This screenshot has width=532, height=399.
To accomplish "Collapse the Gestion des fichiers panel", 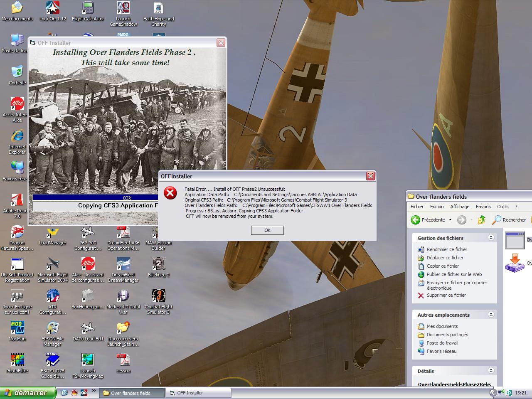I will [491, 238].
